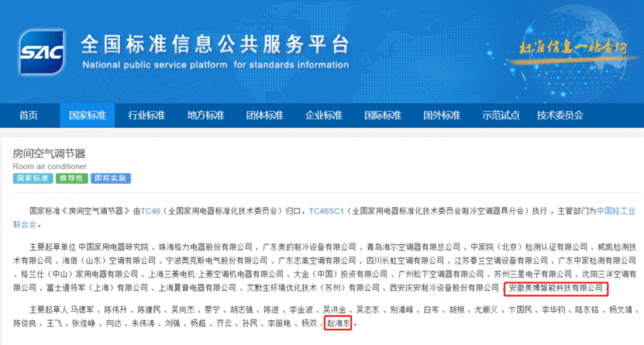
Task: Open the 国外标准 menu item
Action: (442, 116)
